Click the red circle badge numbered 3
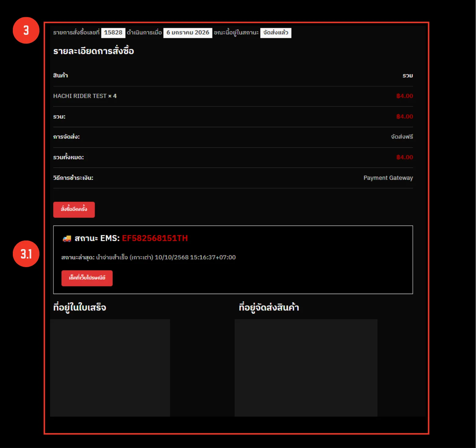Viewport: 476px width, 448px height. pos(26,30)
